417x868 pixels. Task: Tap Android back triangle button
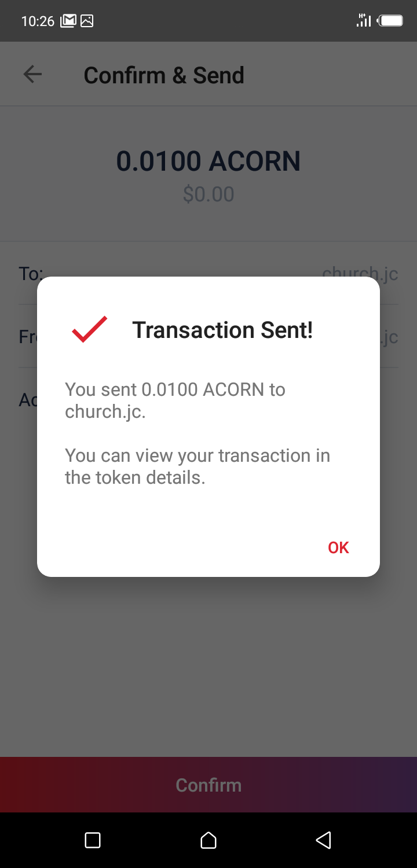click(323, 840)
